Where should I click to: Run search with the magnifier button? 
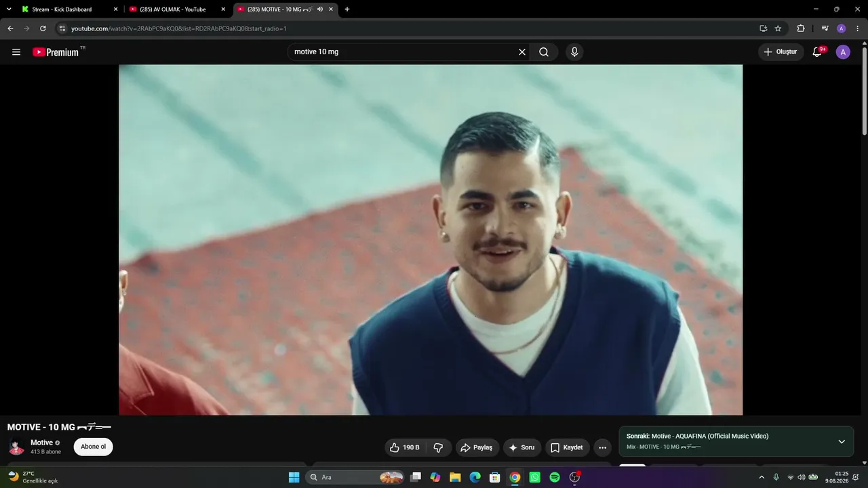click(544, 52)
